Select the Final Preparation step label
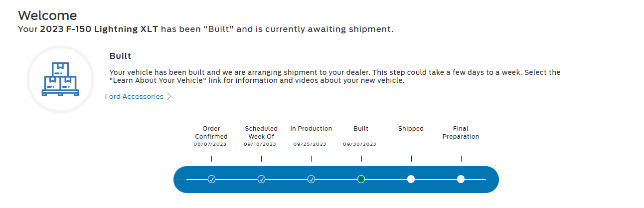Image resolution: width=644 pixels, height=208 pixels. [461, 132]
